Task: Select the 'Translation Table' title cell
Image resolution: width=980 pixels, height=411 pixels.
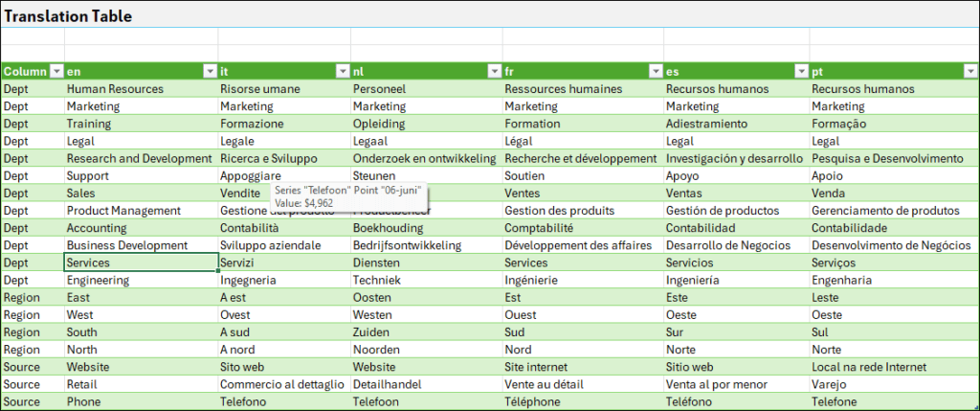Action: pos(69,16)
